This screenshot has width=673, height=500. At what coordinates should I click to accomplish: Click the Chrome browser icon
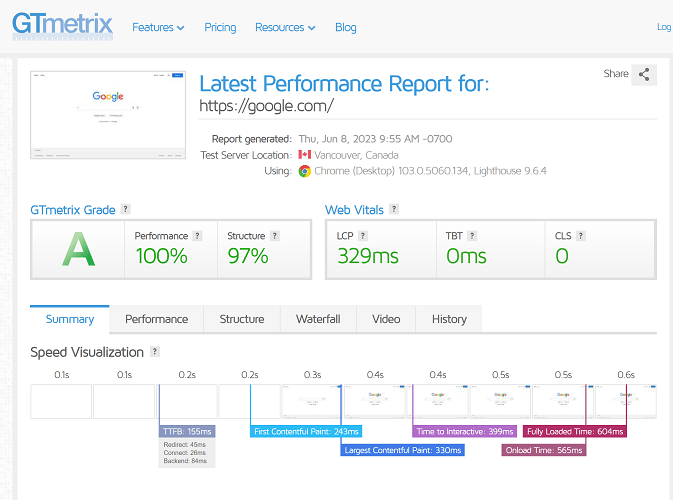point(305,171)
